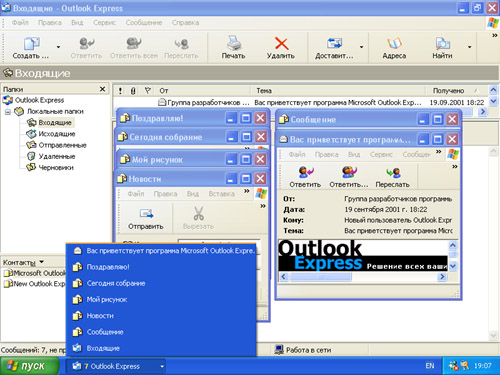Image resolution: width=500 pixels, height=375 pixels.
Task: Open the Файл menu in main window
Action: tap(20, 23)
